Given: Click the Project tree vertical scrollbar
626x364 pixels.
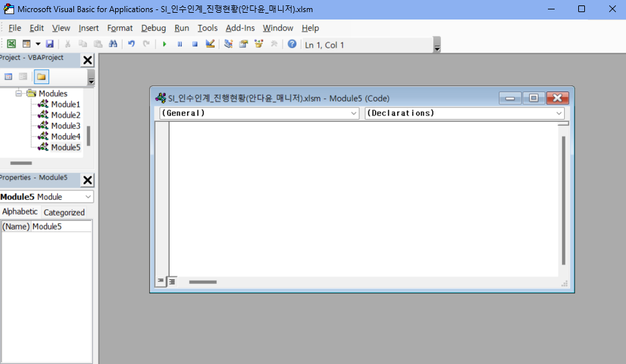Looking at the screenshot, I should click(89, 136).
